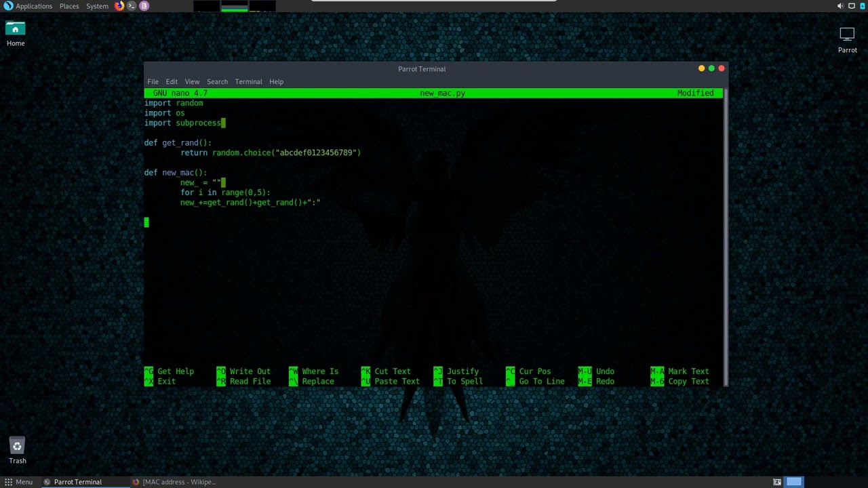The width and height of the screenshot is (868, 488).
Task: Click nano 'Read File' shortcut label
Action: [x=250, y=382]
